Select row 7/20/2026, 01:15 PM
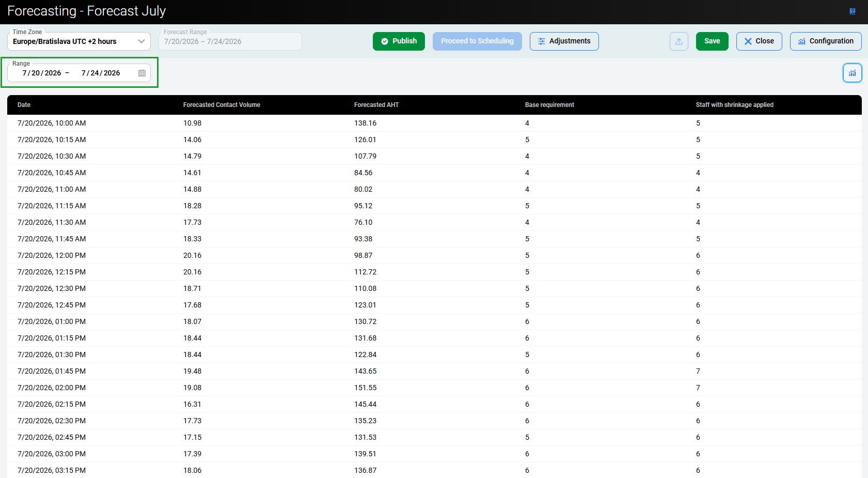Image resolution: width=868 pixels, height=478 pixels. (434, 338)
